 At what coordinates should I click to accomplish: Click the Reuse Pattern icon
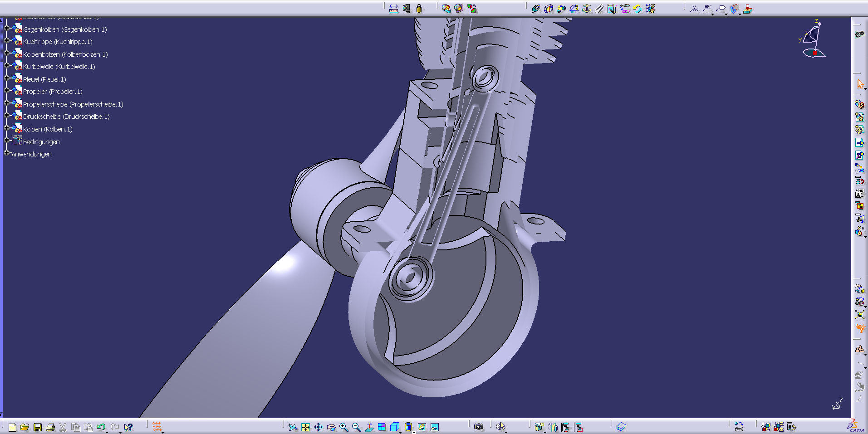pos(650,8)
